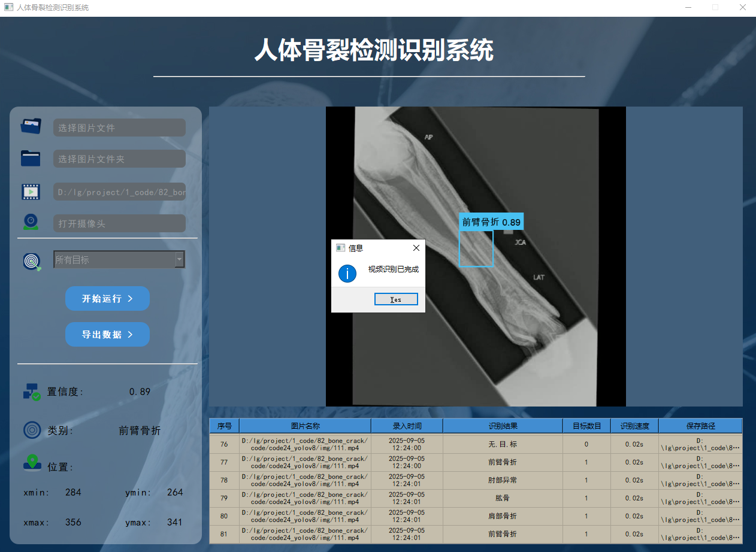Click the 识别结果 column header
This screenshot has height=552, width=756.
503,426
